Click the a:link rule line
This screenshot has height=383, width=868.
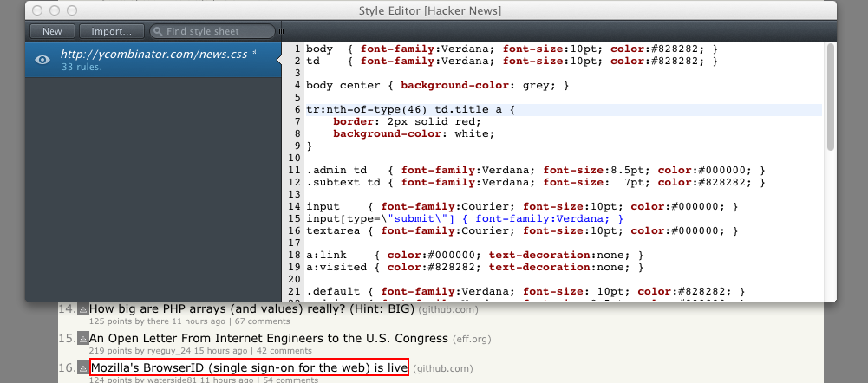[474, 255]
